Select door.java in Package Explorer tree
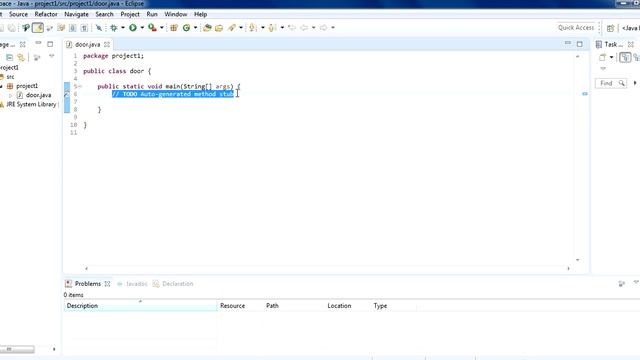This screenshot has width=640, height=360. tap(38, 95)
